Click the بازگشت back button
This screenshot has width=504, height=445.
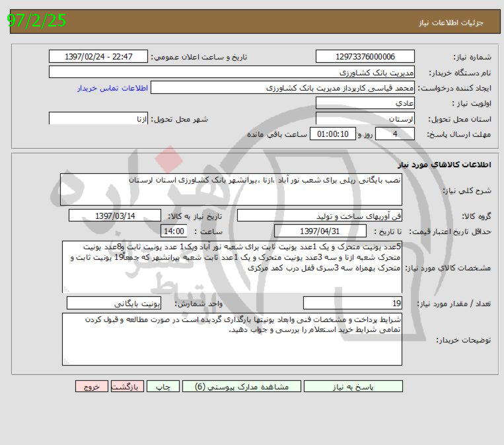[126, 387]
